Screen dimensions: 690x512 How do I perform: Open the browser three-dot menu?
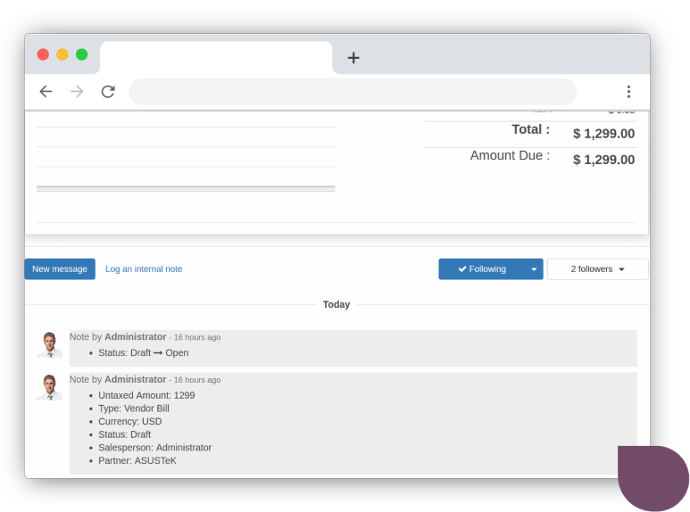[x=628, y=92]
